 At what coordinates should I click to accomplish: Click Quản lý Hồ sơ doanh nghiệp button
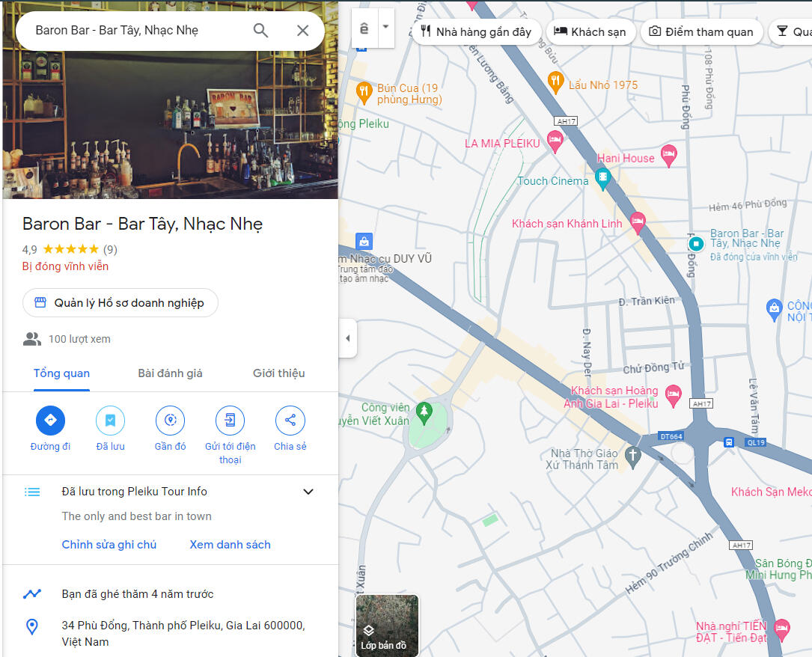point(120,303)
